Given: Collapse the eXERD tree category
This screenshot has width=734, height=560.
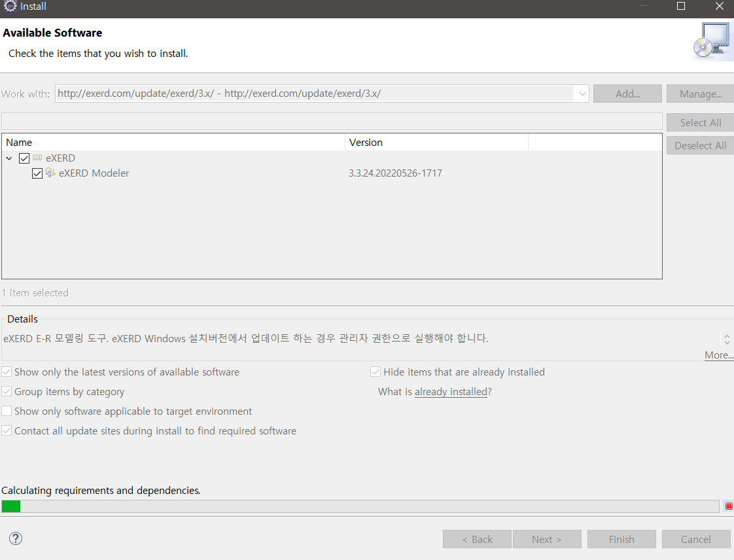Looking at the screenshot, I should [9, 158].
